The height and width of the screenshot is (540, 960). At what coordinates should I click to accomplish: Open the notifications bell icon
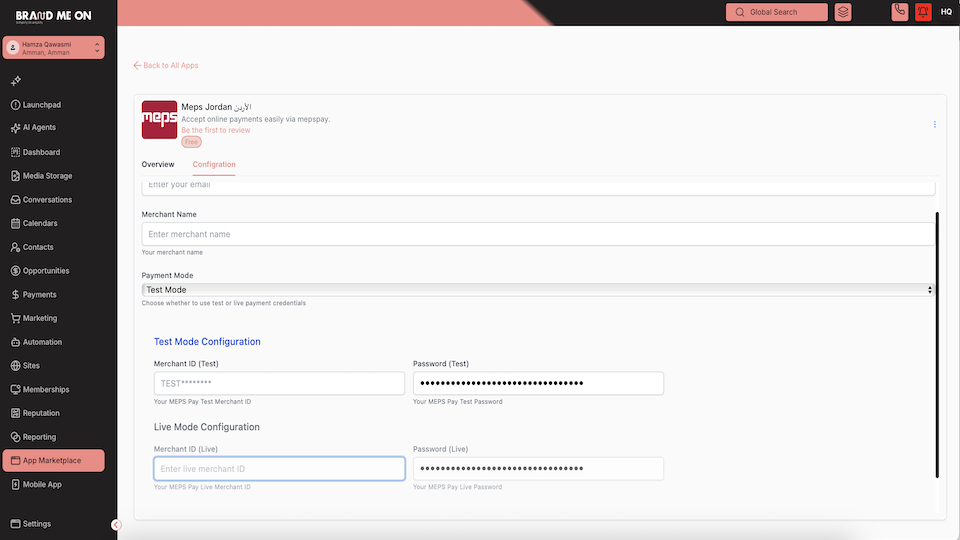[x=923, y=12]
